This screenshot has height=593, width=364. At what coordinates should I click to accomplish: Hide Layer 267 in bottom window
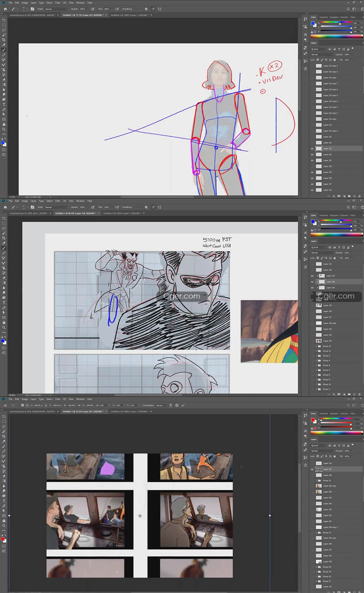pos(312,469)
